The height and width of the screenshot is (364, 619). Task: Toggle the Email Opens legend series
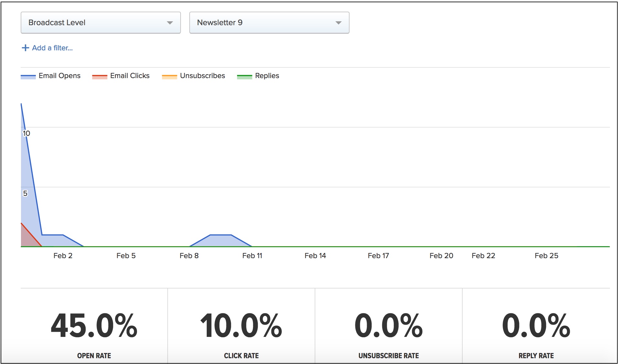[51, 76]
